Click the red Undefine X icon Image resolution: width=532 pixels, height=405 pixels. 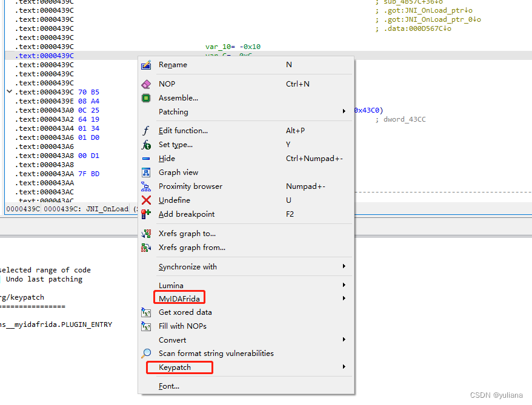coord(145,200)
